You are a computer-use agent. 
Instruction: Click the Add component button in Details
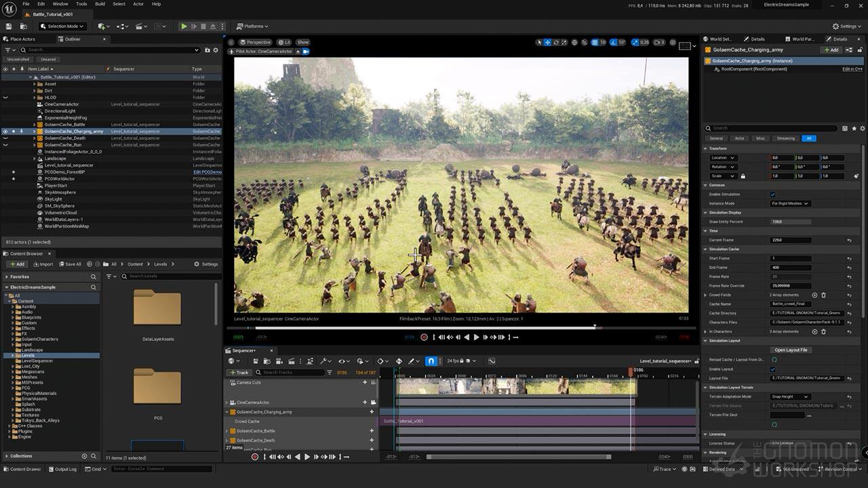831,49
